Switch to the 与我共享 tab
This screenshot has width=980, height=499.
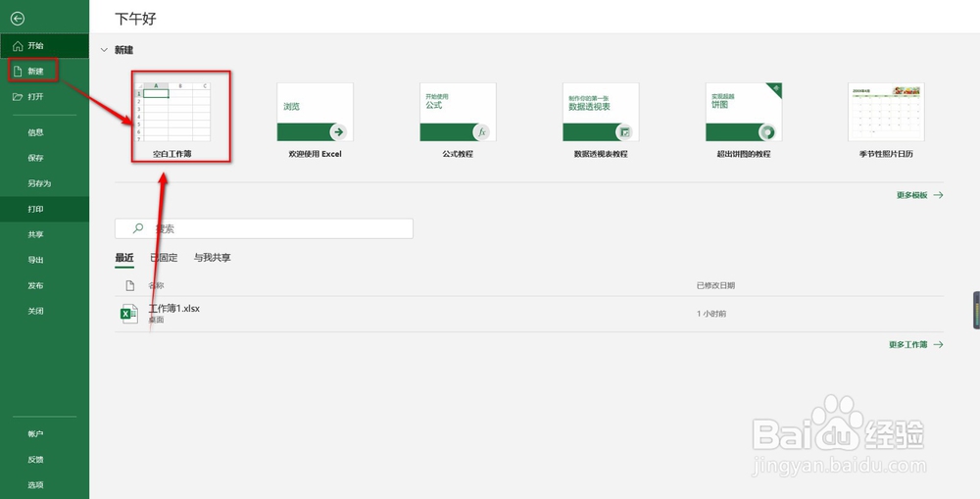tap(213, 258)
